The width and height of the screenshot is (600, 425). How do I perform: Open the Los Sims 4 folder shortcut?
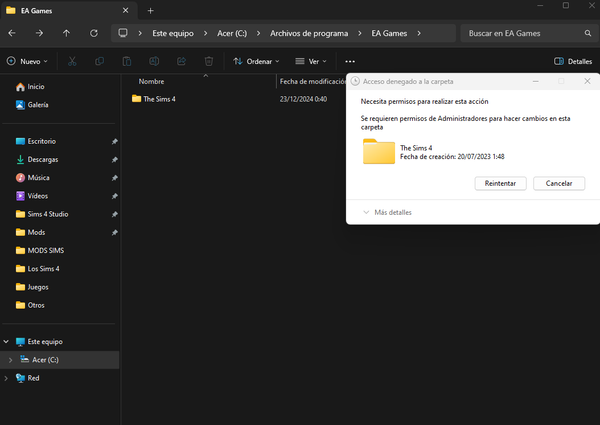(x=37, y=269)
